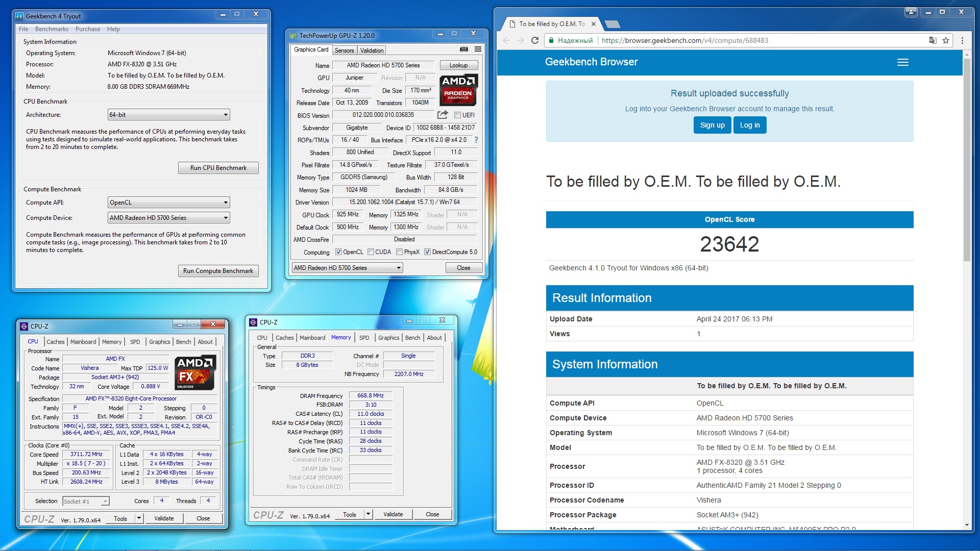This screenshot has height=551, width=980.
Task: Click Tools button in left CPU-Z window
Action: (120, 518)
